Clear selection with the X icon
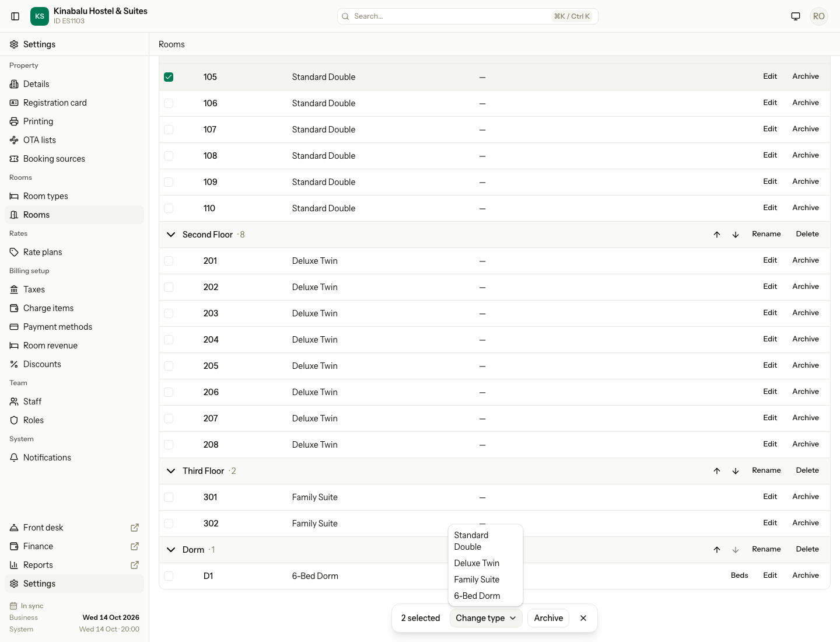840x642 pixels. pyautogui.click(x=583, y=618)
